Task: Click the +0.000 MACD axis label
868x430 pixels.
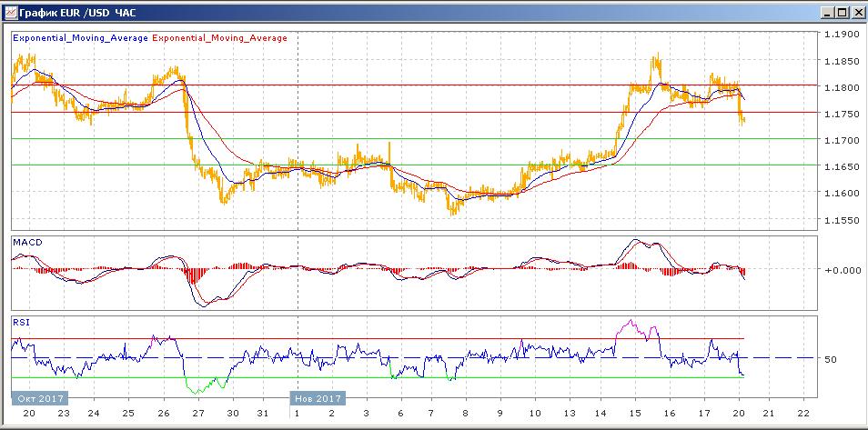Action: pyautogui.click(x=839, y=270)
